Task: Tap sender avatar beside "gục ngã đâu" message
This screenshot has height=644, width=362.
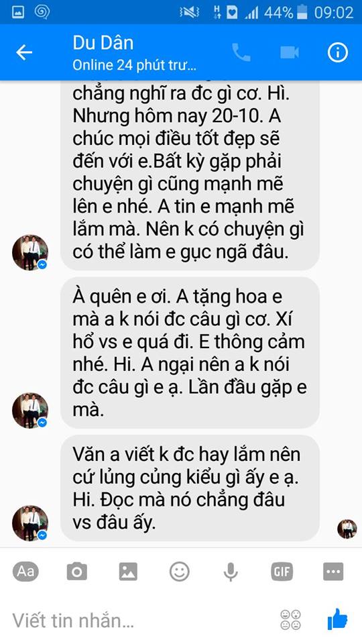Action: 30,252
